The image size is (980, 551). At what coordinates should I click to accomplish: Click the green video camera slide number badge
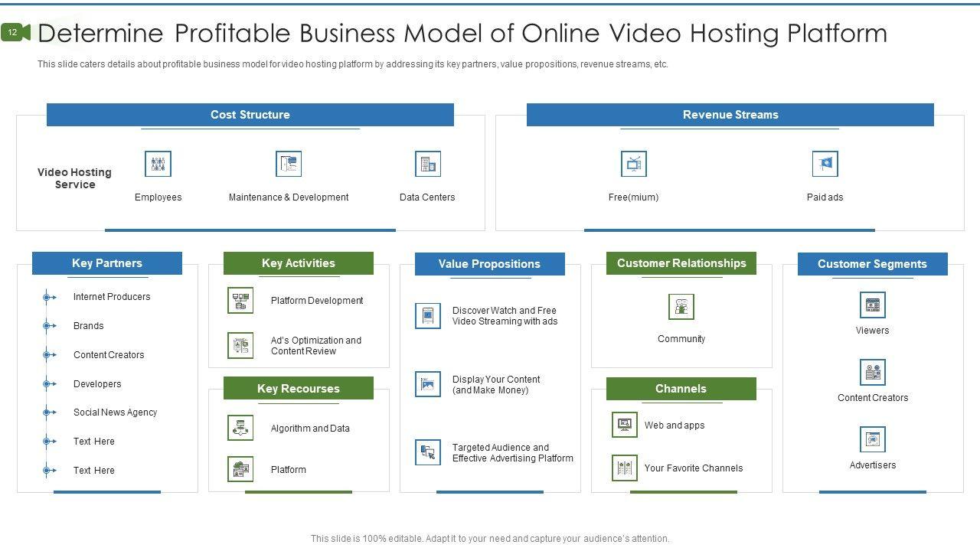click(x=16, y=32)
